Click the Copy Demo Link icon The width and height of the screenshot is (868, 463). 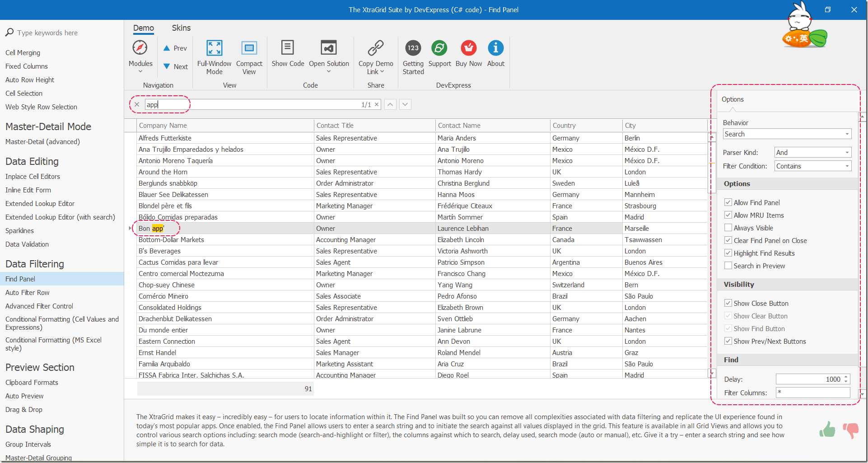(376, 47)
